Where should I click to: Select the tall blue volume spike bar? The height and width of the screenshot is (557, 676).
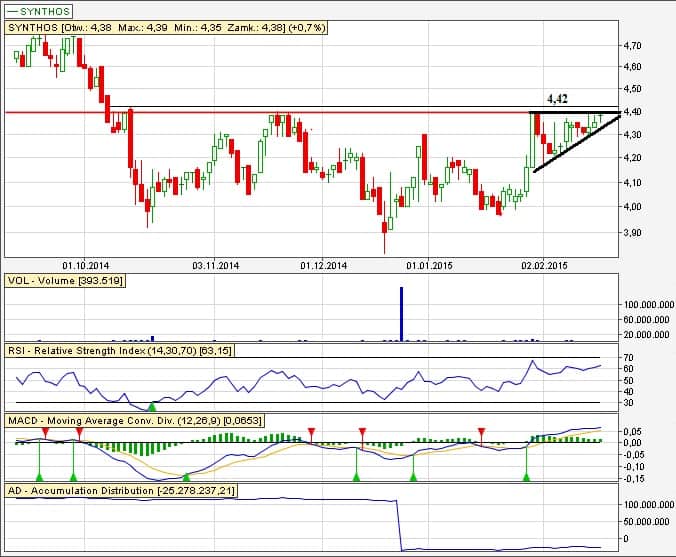(x=402, y=313)
